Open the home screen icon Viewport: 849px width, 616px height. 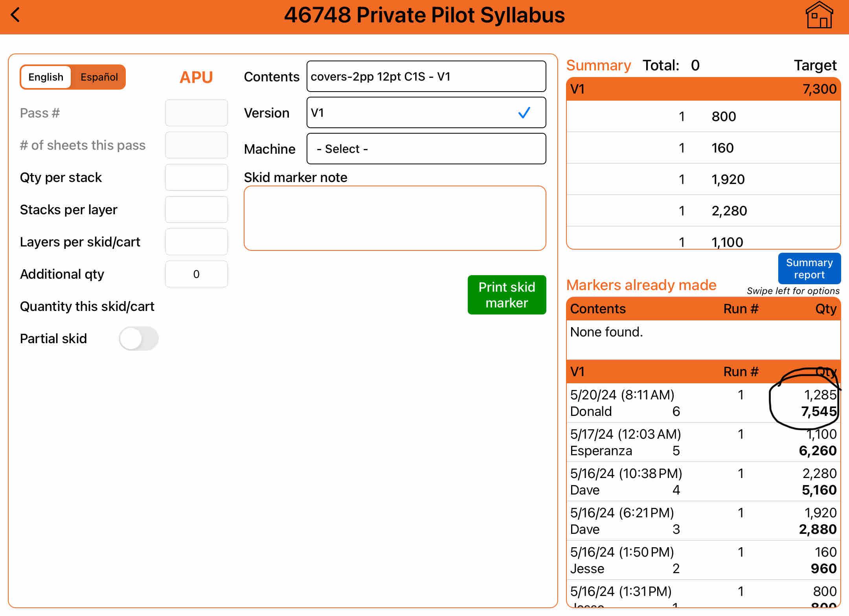click(x=819, y=16)
